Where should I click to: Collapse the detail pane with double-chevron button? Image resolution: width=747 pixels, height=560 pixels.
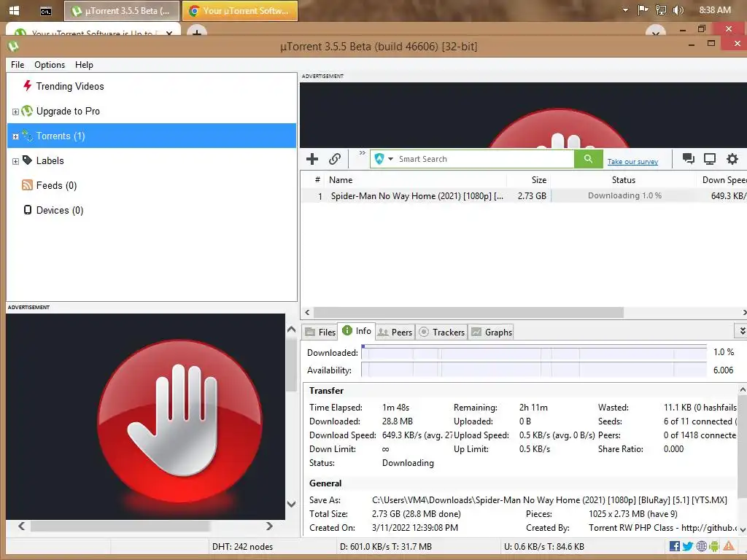click(x=741, y=330)
